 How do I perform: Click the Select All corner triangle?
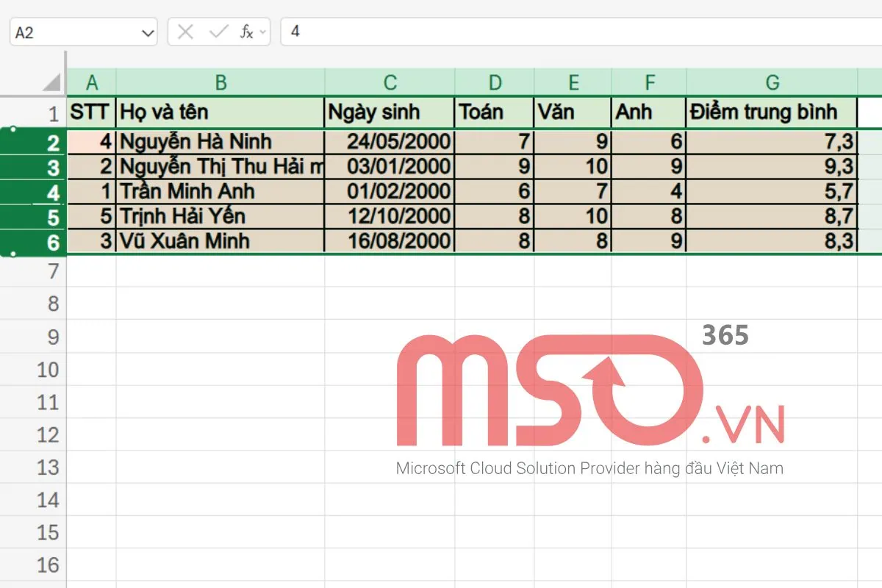pyautogui.click(x=51, y=82)
